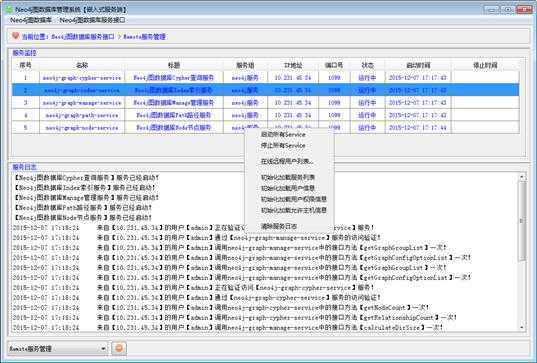The height and width of the screenshot is (363, 537).
Task: Select highlighted neo4j-graph-index-service table row
Action: [265, 90]
